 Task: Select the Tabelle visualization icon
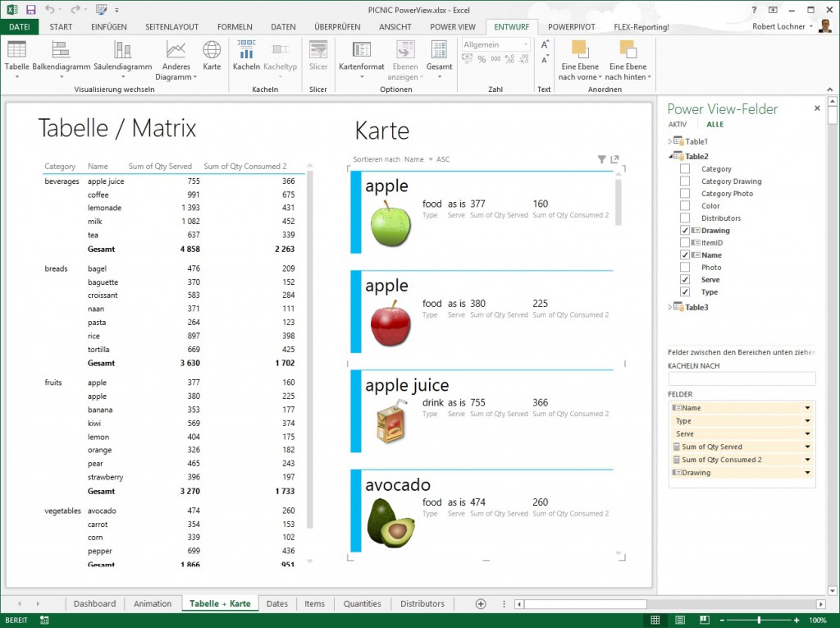pos(16,51)
